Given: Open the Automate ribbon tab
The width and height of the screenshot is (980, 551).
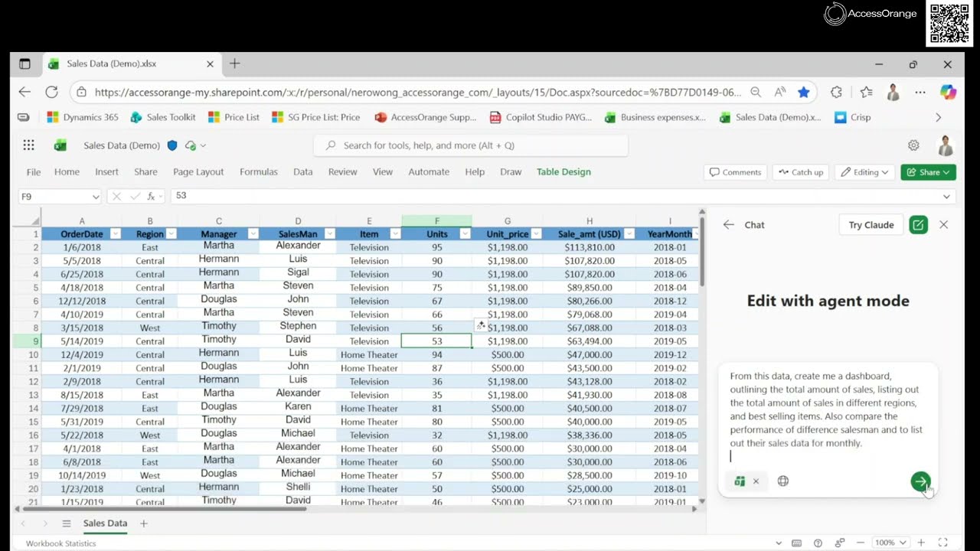Looking at the screenshot, I should click(429, 172).
